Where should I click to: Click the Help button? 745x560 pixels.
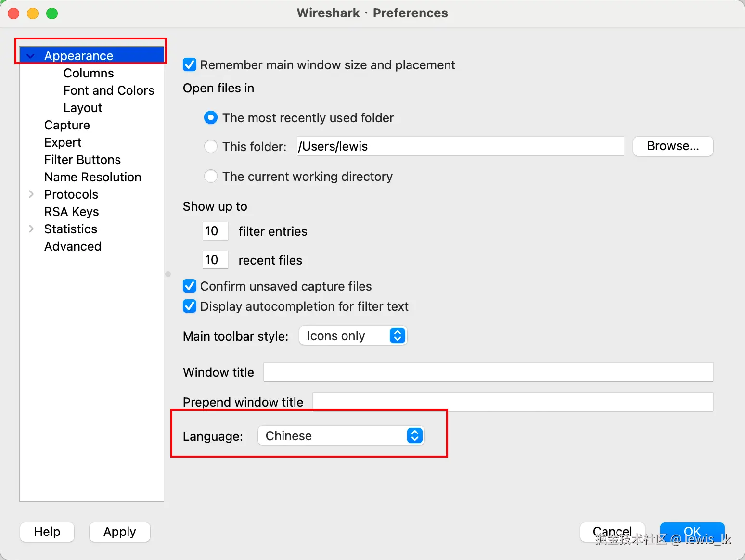coord(47,532)
